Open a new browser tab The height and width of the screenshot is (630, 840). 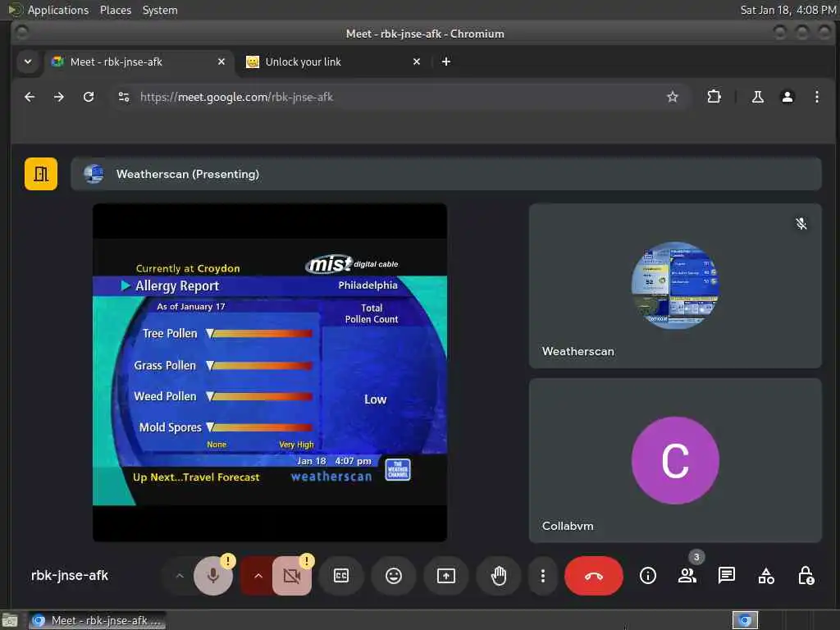click(x=445, y=62)
